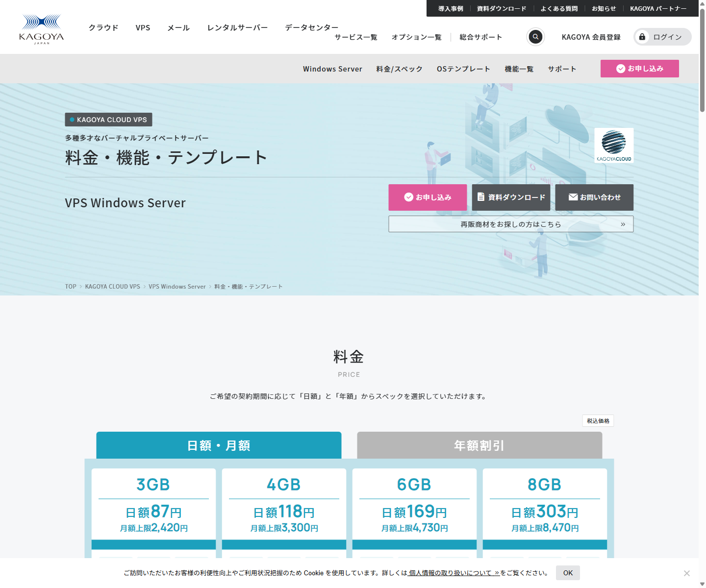Open the クラウド menu
The height and width of the screenshot is (588, 706).
coord(103,27)
